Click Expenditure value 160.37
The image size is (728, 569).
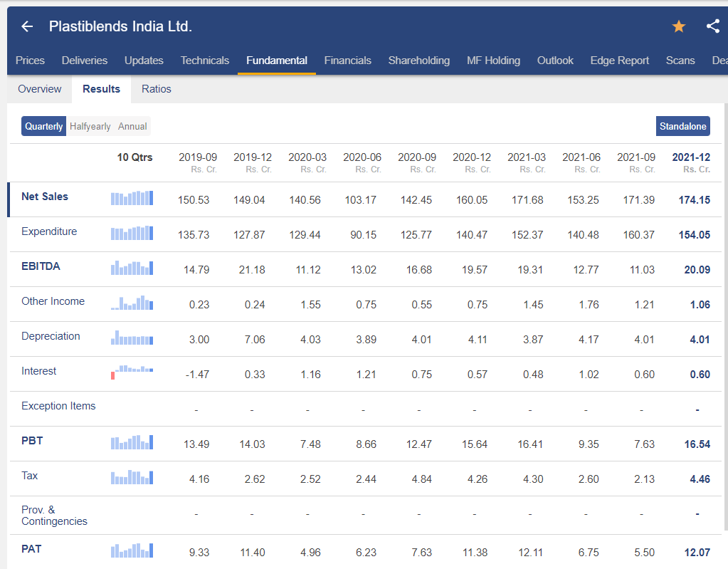pos(639,235)
